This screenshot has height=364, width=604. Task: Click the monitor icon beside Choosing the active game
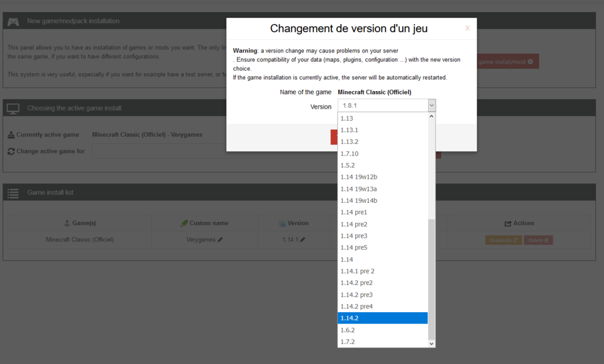pyautogui.click(x=13, y=108)
